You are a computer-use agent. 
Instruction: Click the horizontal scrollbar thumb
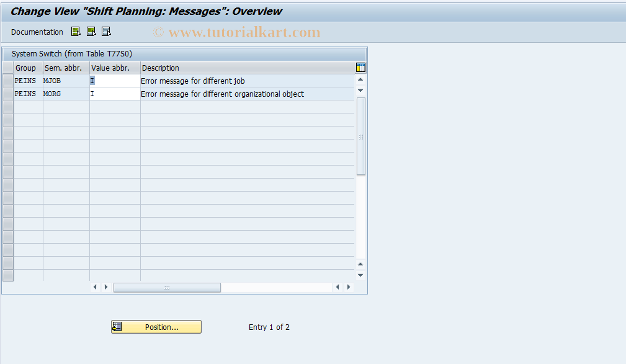[167, 287]
